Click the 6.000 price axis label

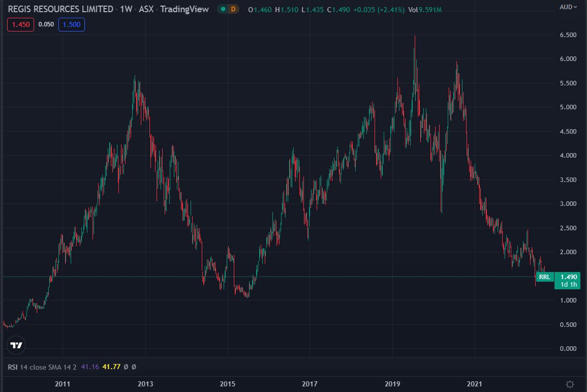point(568,59)
